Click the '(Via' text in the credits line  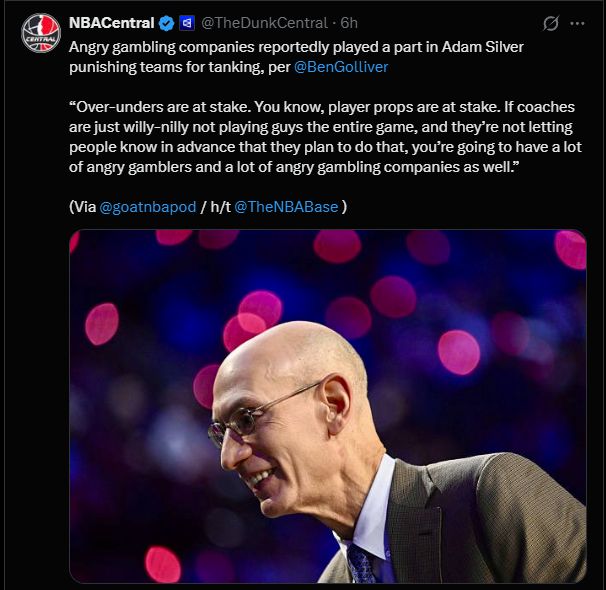pyautogui.click(x=82, y=207)
